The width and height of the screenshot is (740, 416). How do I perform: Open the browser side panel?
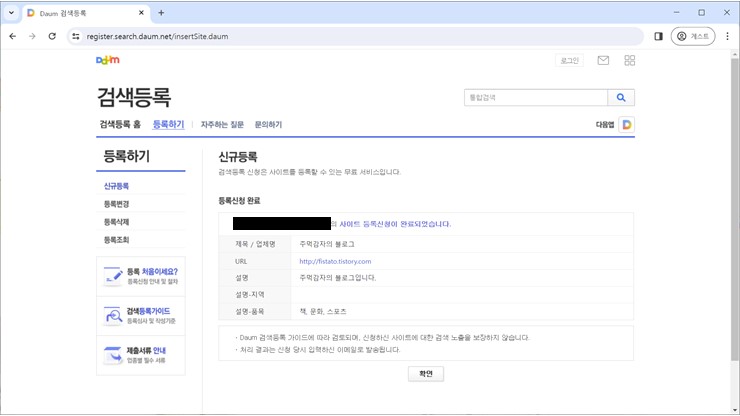(658, 36)
